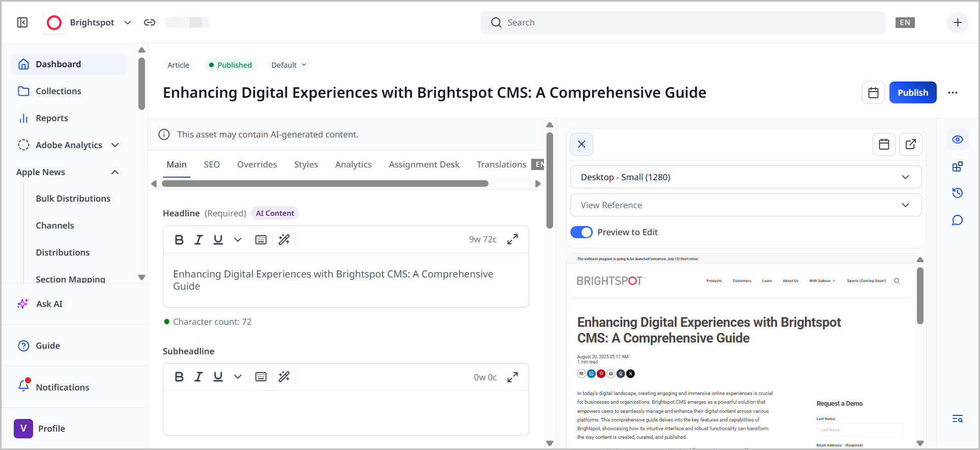
Task: Expand the Headline editor to fullscreen
Action: (512, 239)
